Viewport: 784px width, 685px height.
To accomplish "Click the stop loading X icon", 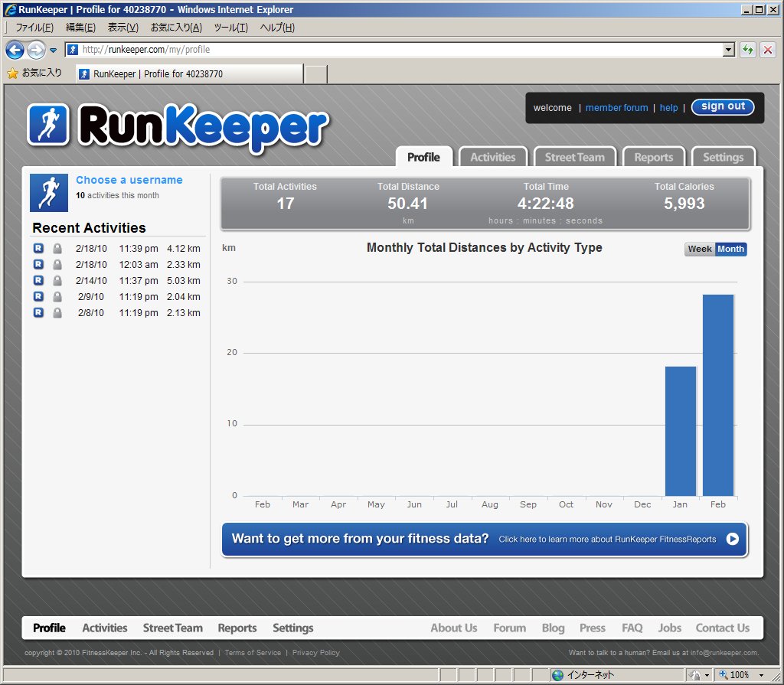I will 767,50.
